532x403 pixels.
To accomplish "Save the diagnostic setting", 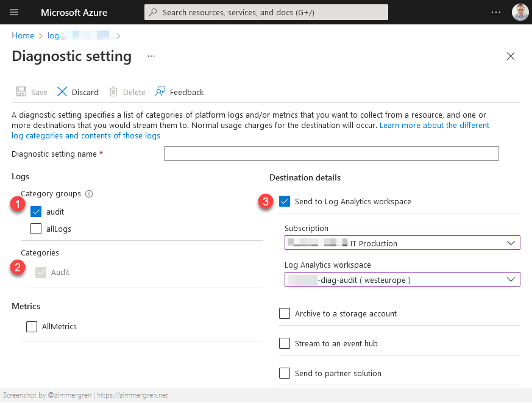I will pos(31,91).
